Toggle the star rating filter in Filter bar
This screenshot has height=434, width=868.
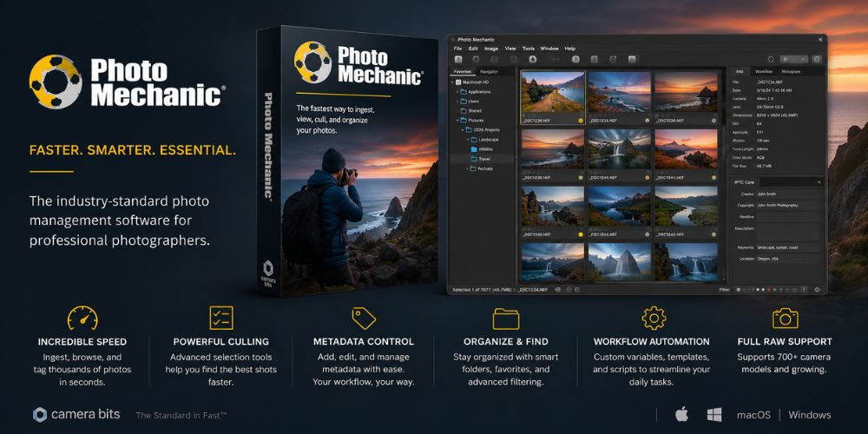760,290
